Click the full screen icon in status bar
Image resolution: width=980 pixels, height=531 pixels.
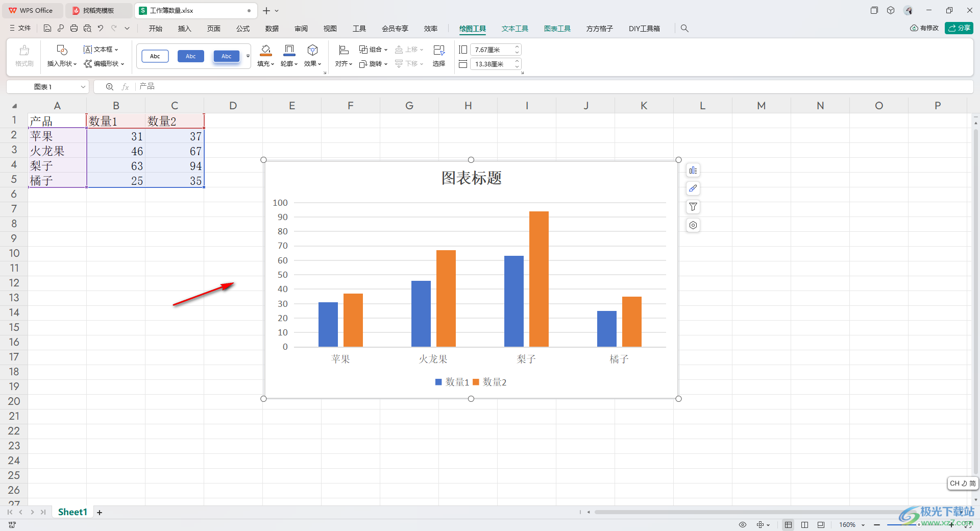tap(968, 525)
